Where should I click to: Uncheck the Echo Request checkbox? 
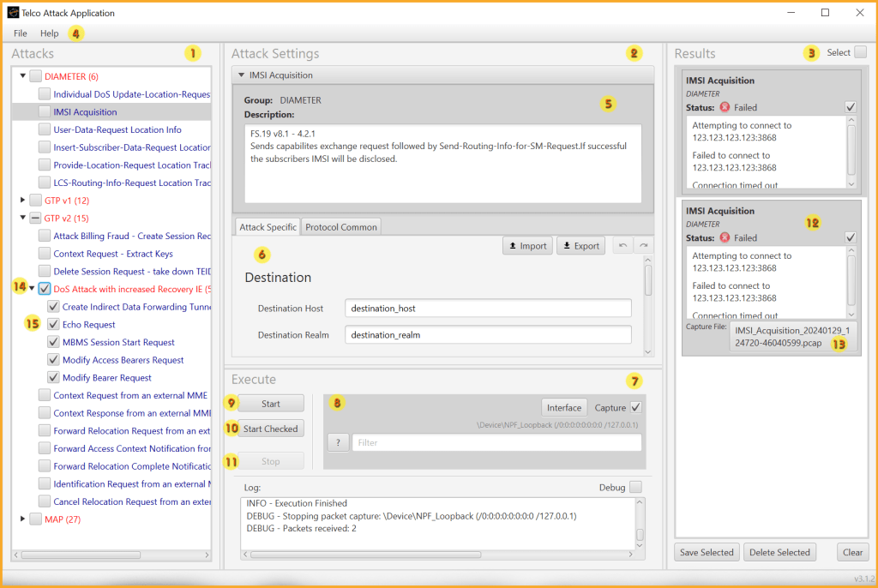pos(53,325)
